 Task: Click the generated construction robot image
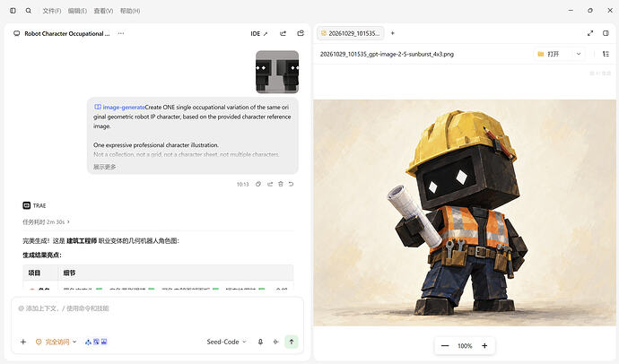pyautogui.click(x=465, y=212)
